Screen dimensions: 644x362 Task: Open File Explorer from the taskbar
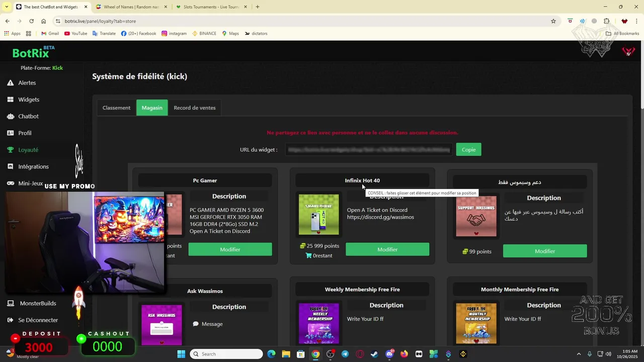(x=286, y=354)
